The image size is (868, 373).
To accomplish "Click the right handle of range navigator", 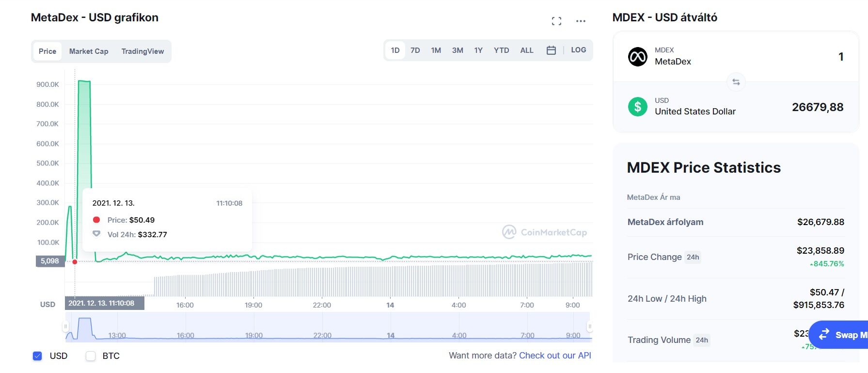I will 589,326.
